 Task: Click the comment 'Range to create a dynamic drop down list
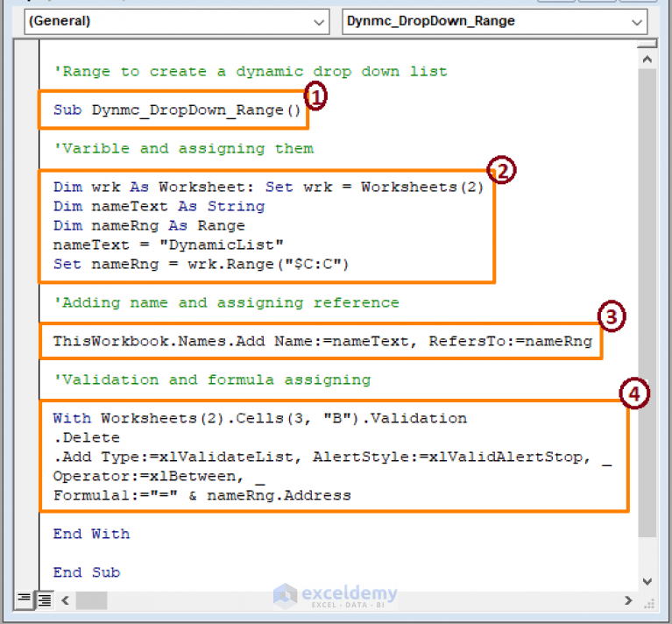pos(251,72)
